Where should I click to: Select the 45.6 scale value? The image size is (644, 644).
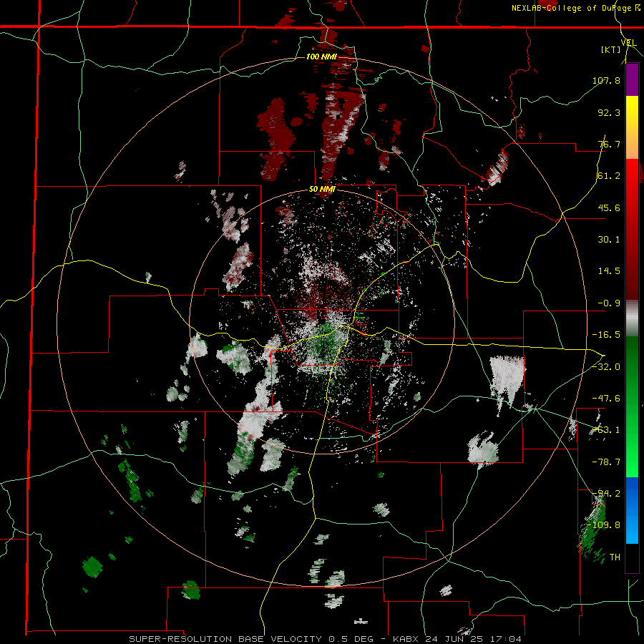609,208
